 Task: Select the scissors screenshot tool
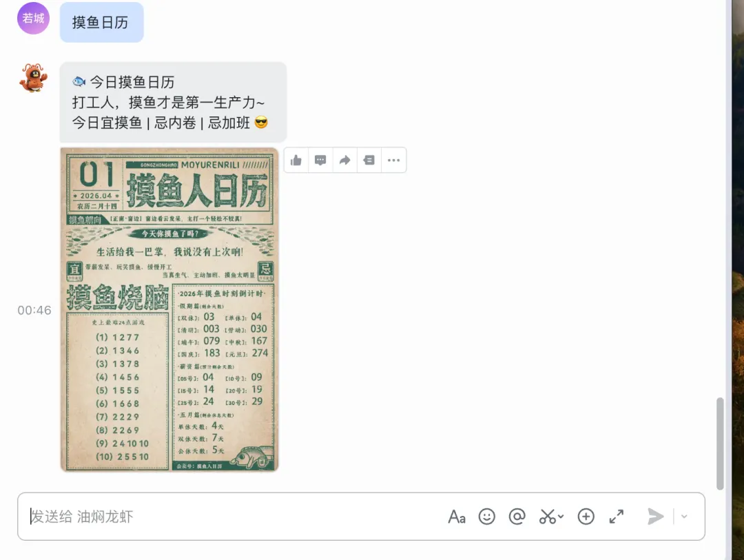pos(547,517)
